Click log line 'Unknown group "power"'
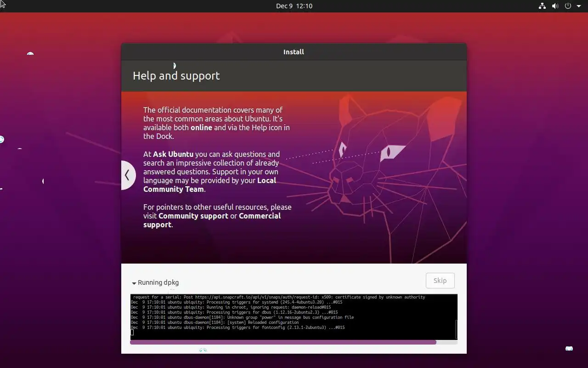The height and width of the screenshot is (368, 588). 243,317
